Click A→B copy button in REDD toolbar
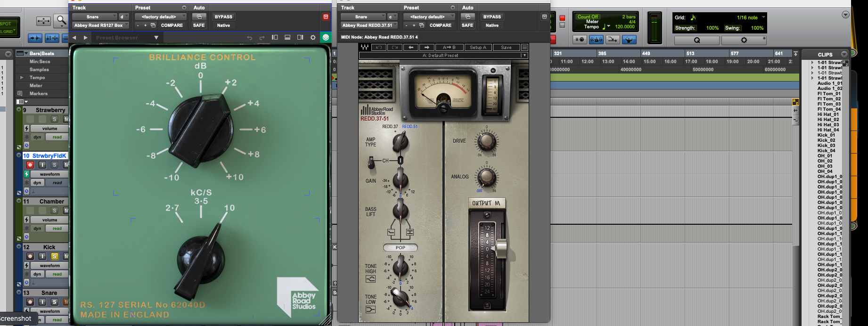 [x=449, y=48]
